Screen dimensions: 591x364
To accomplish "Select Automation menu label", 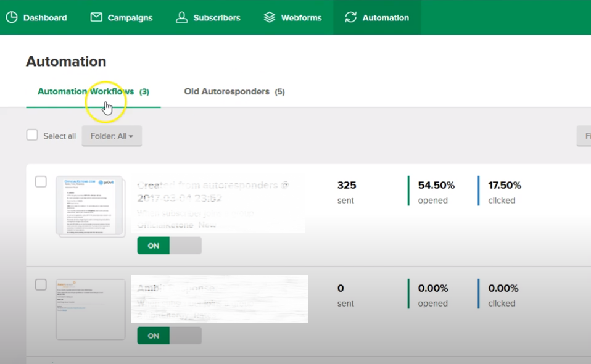I will coord(386,18).
